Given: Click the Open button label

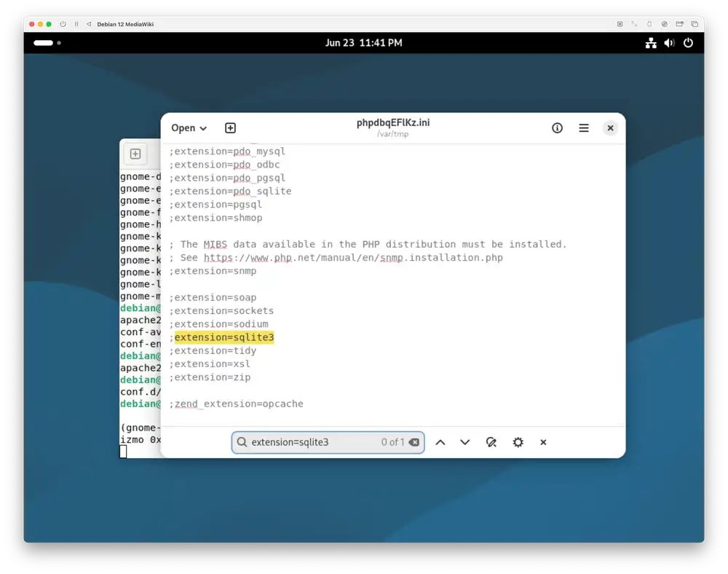Looking at the screenshot, I should [x=183, y=127].
